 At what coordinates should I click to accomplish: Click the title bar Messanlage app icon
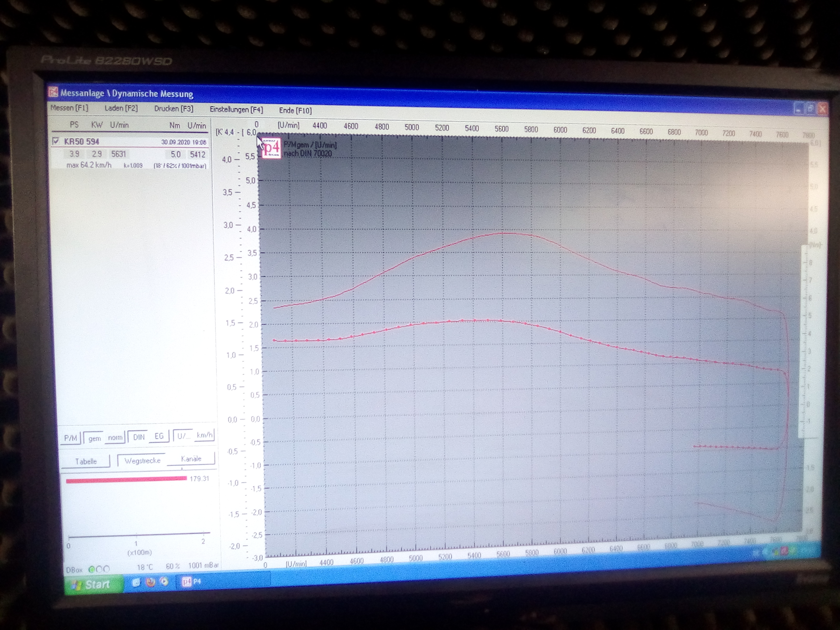click(53, 92)
